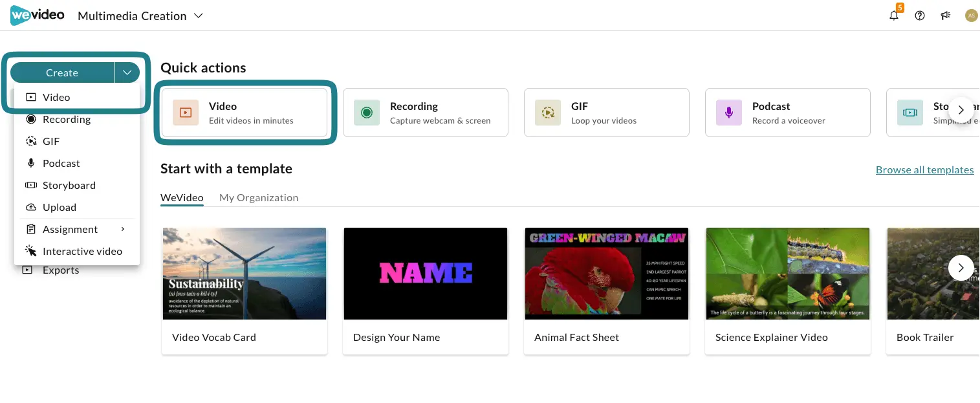The width and height of the screenshot is (980, 403).
Task: Click the Storyboard icon in Create menu
Action: tap(30, 185)
